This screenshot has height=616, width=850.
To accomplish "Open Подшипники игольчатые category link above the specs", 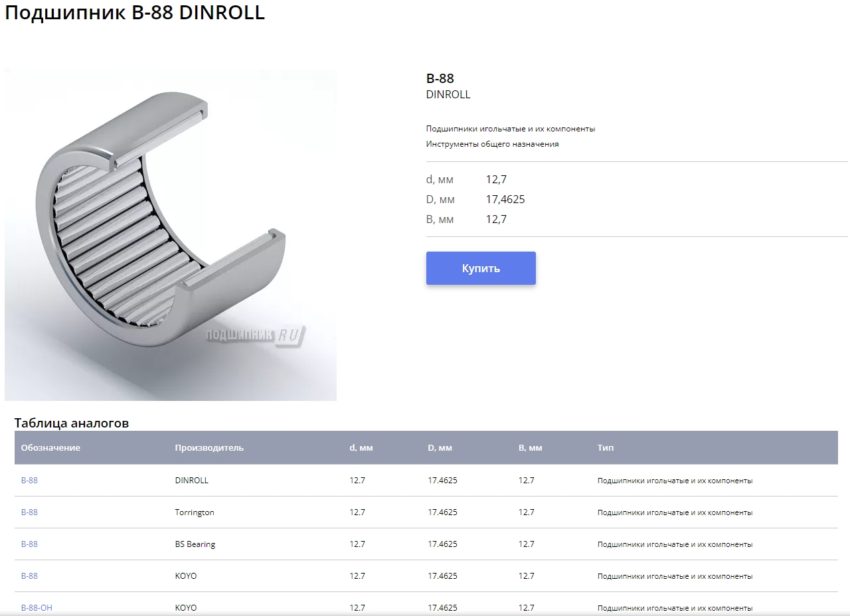I will 510,129.
